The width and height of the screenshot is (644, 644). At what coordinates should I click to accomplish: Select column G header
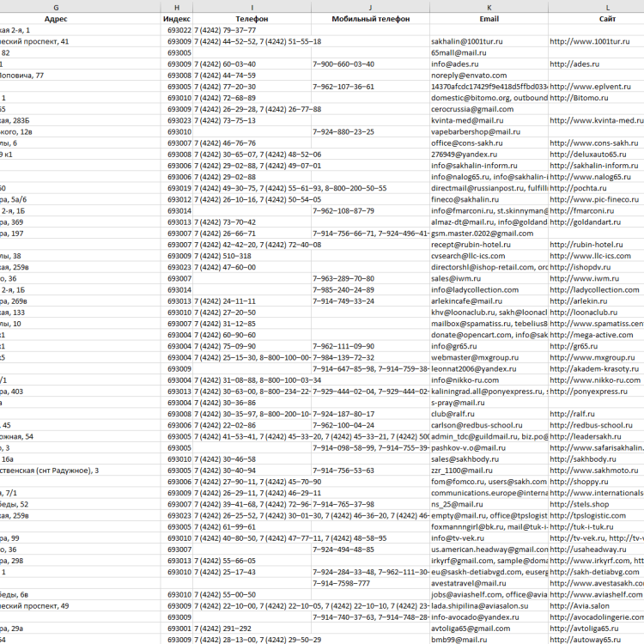pyautogui.click(x=56, y=8)
